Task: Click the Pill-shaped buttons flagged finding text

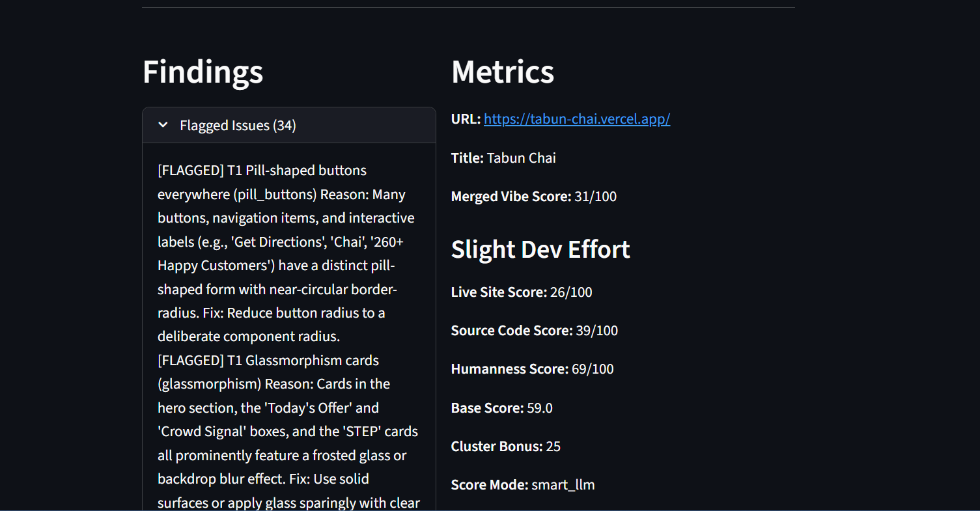Action: (x=287, y=253)
